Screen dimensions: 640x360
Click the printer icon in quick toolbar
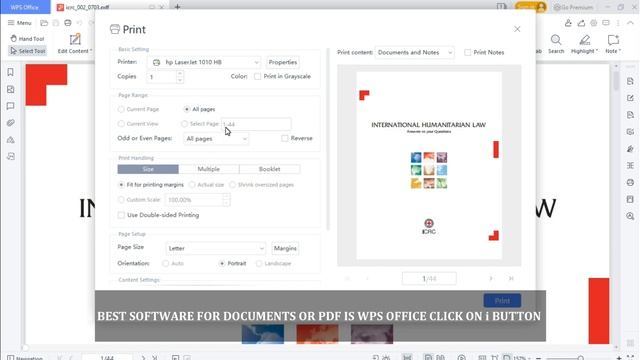pos(68,23)
